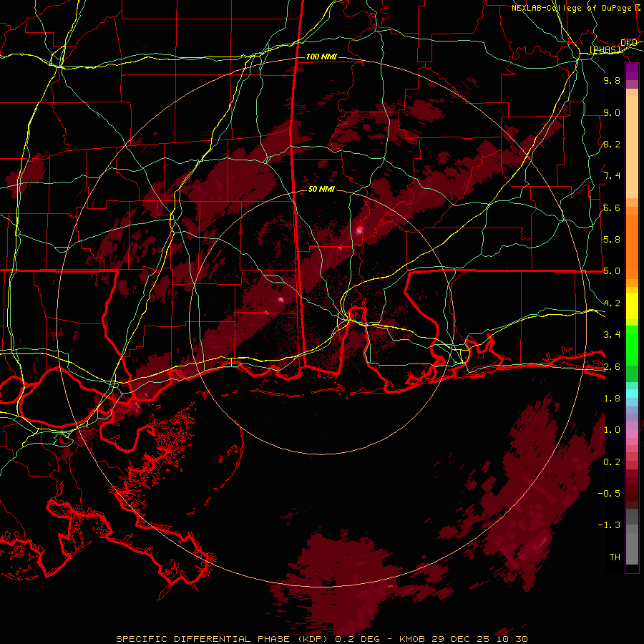Viewport: 644px width, 644px height.
Task: Click the NEXLAB-College of DuPage credit text
Action: tap(571, 8)
